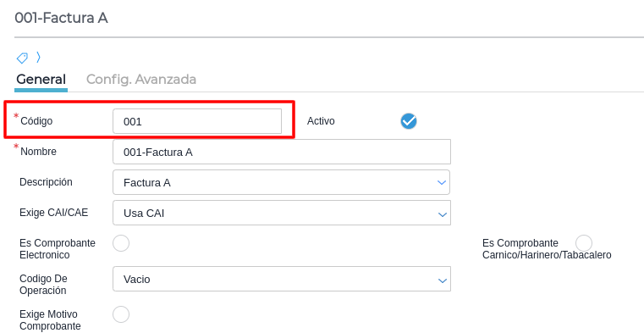Click the '001-Factura A' page title
This screenshot has height=333, width=644.
coord(61,18)
